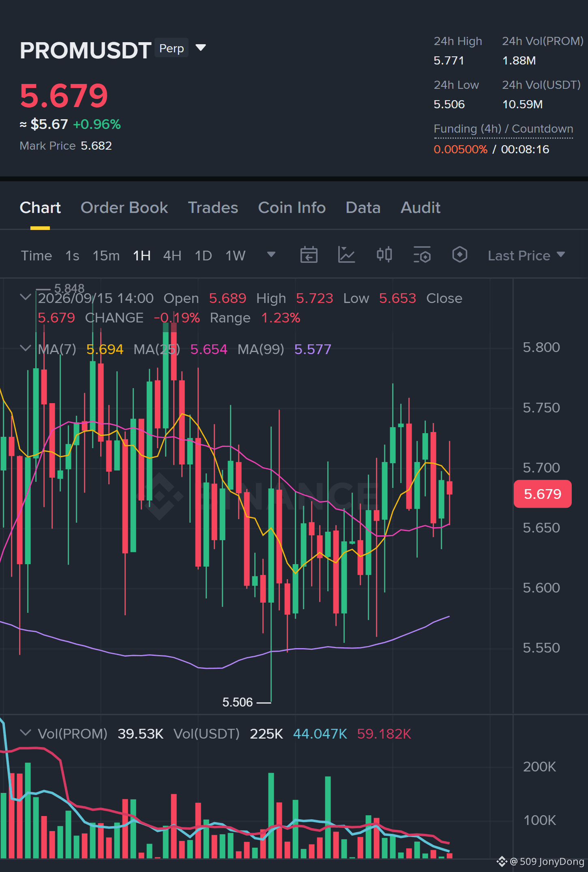Click the hexagon chart tool icon
The width and height of the screenshot is (588, 872).
point(459,255)
